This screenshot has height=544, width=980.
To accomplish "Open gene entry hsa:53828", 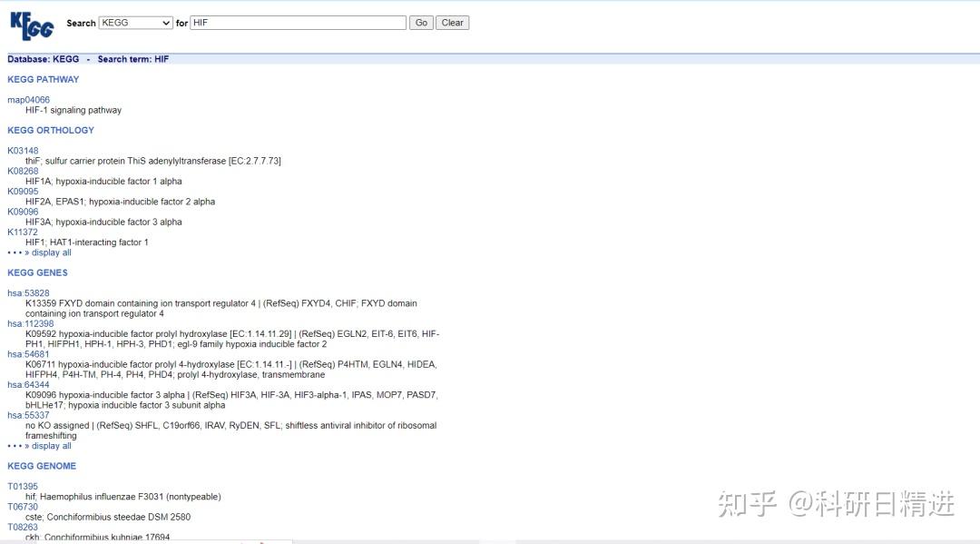I will click(28, 292).
